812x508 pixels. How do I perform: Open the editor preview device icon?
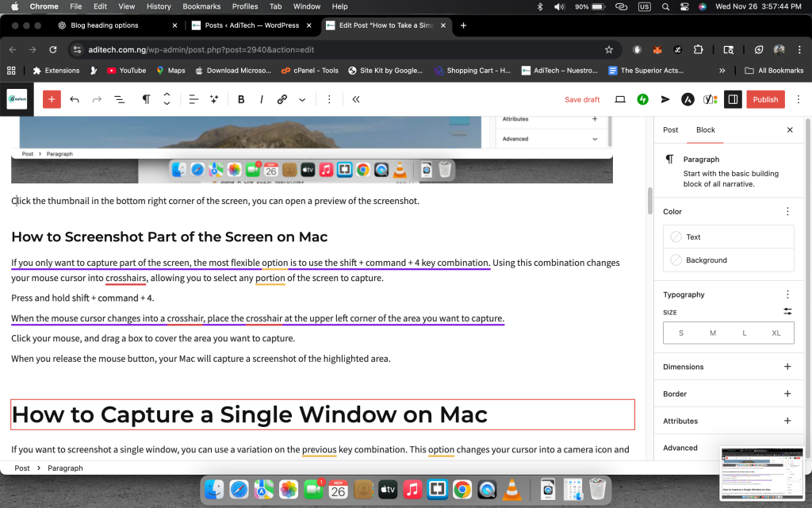(620, 99)
